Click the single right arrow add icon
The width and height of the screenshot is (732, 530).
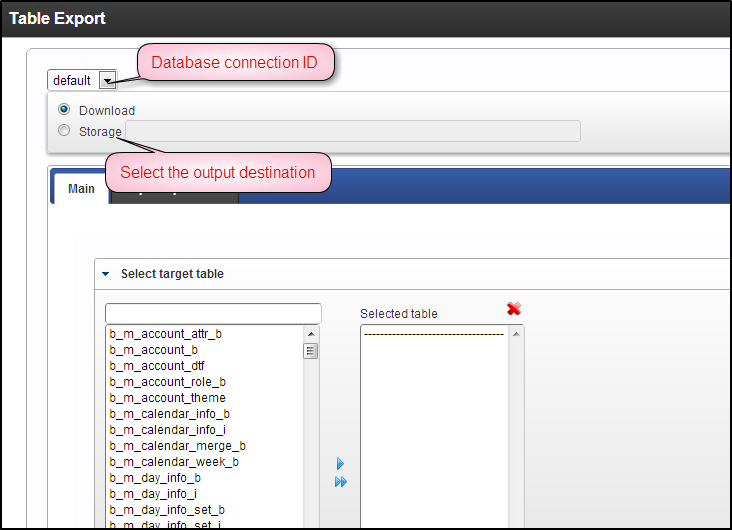[x=340, y=464]
